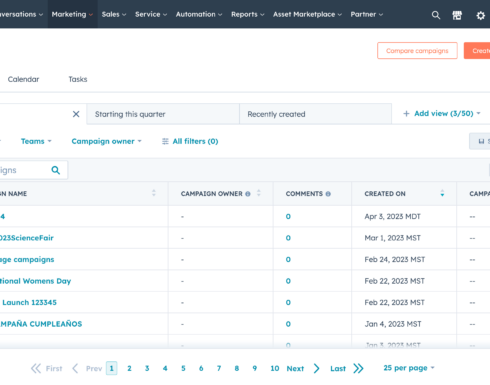
Task: Sort by Campaign Name column arrows
Action: [x=154, y=193]
